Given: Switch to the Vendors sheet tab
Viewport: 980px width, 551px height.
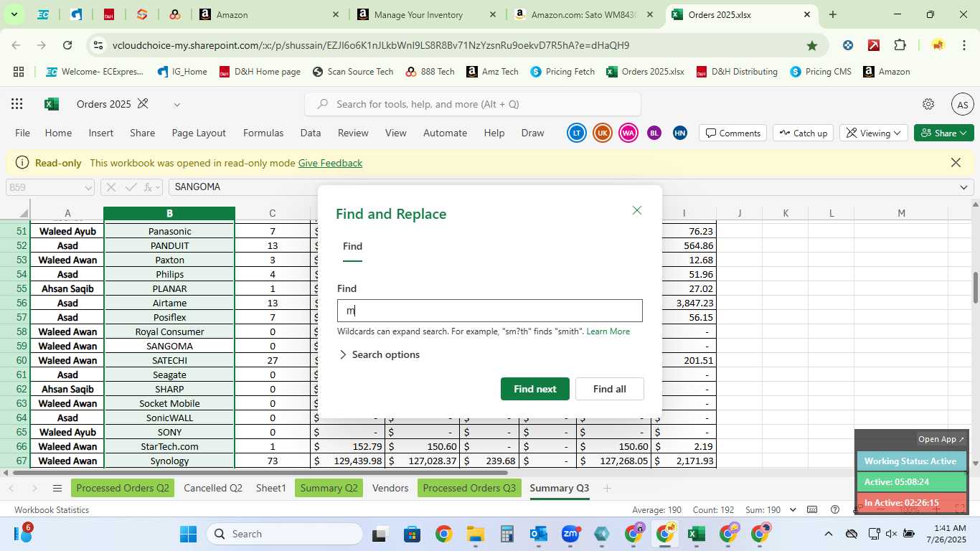Looking at the screenshot, I should click(x=390, y=489).
